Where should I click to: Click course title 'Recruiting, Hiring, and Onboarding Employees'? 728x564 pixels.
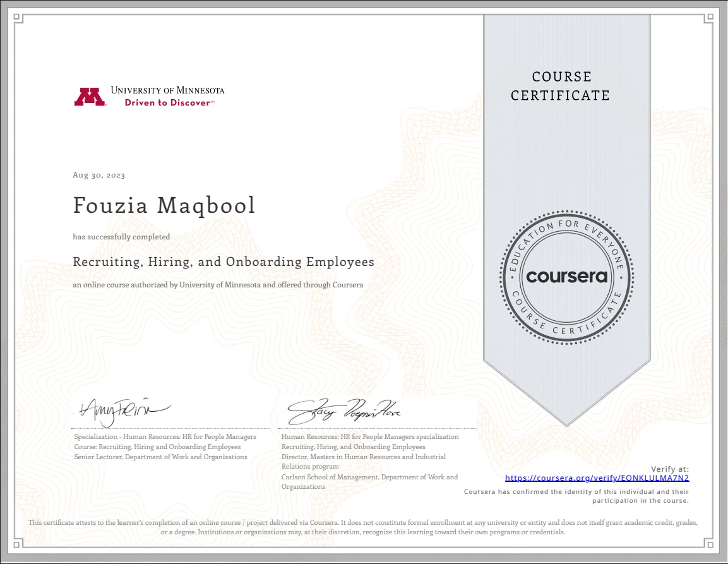tap(224, 262)
